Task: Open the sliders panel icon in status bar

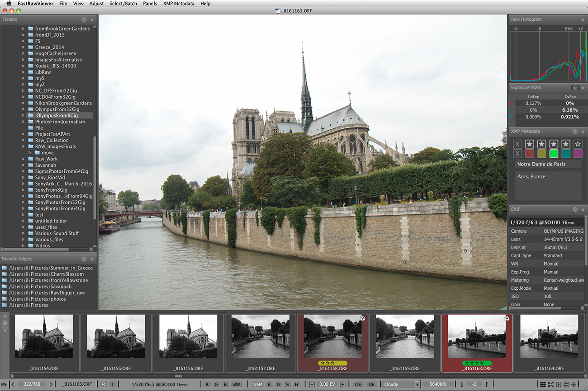Action: (566, 384)
